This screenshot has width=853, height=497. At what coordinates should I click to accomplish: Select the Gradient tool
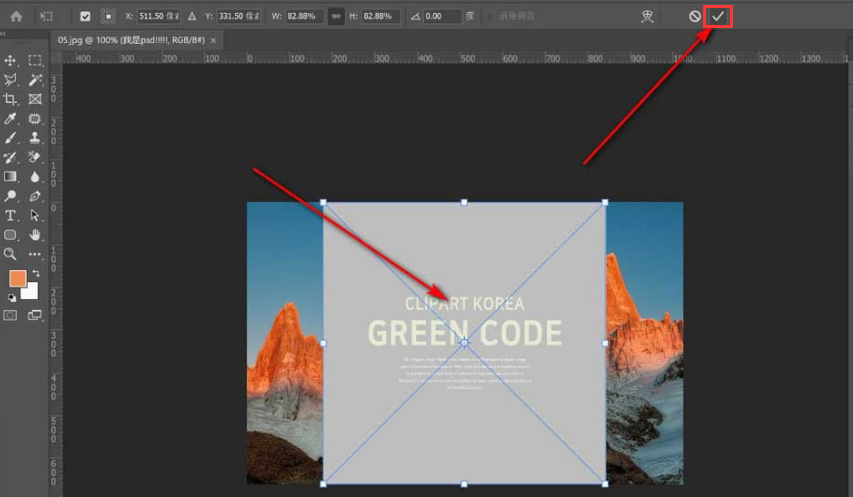coord(10,177)
